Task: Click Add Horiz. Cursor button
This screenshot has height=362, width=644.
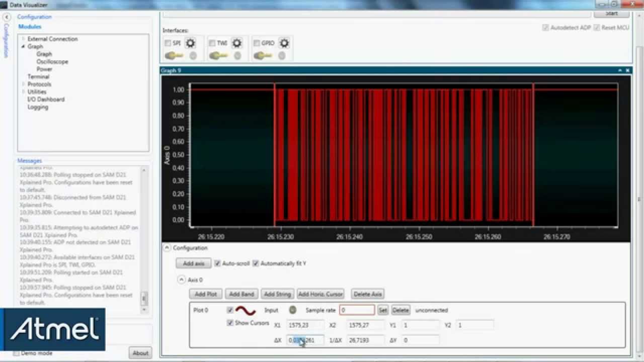Action: pyautogui.click(x=320, y=294)
